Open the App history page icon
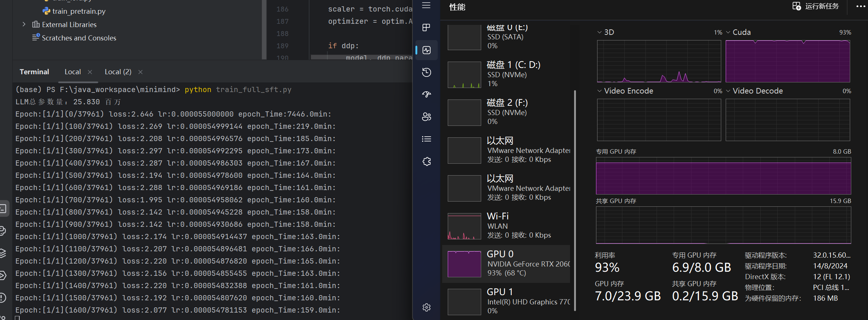 tap(426, 72)
